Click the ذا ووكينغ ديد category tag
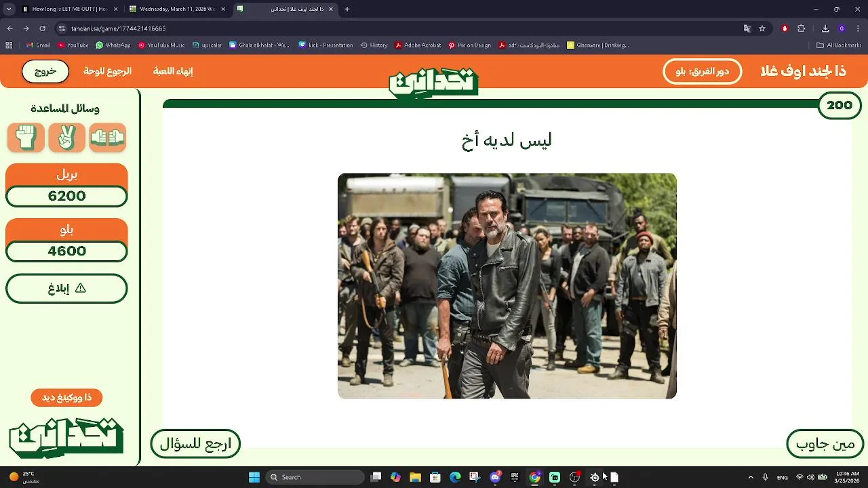 [x=66, y=397]
